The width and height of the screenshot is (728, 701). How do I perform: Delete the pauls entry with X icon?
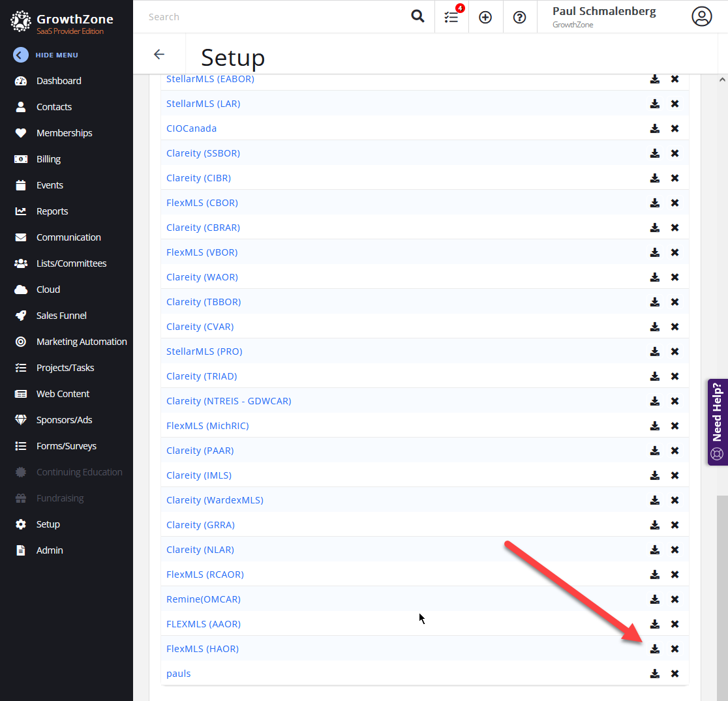pyautogui.click(x=675, y=674)
